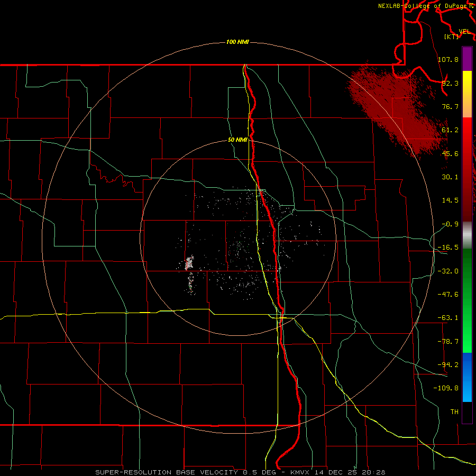Image resolution: width=476 pixels, height=476 pixels.
Task: Select the -94.2 velocity scale value
Action: pyautogui.click(x=448, y=365)
